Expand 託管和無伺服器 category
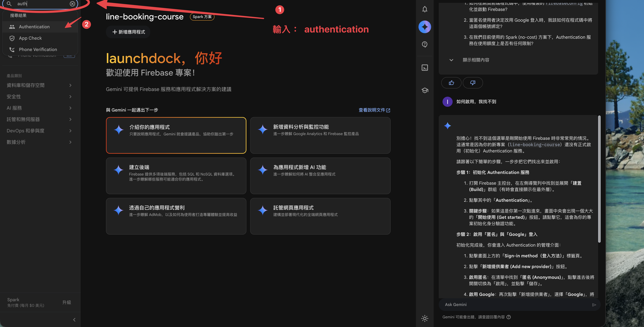 pos(39,119)
